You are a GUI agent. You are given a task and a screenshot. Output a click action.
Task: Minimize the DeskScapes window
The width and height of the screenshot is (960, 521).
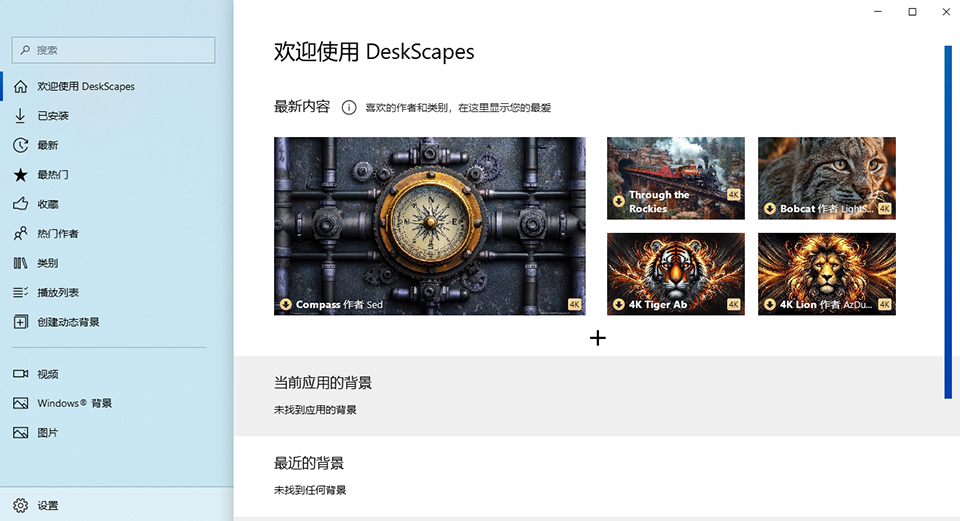[x=877, y=12]
